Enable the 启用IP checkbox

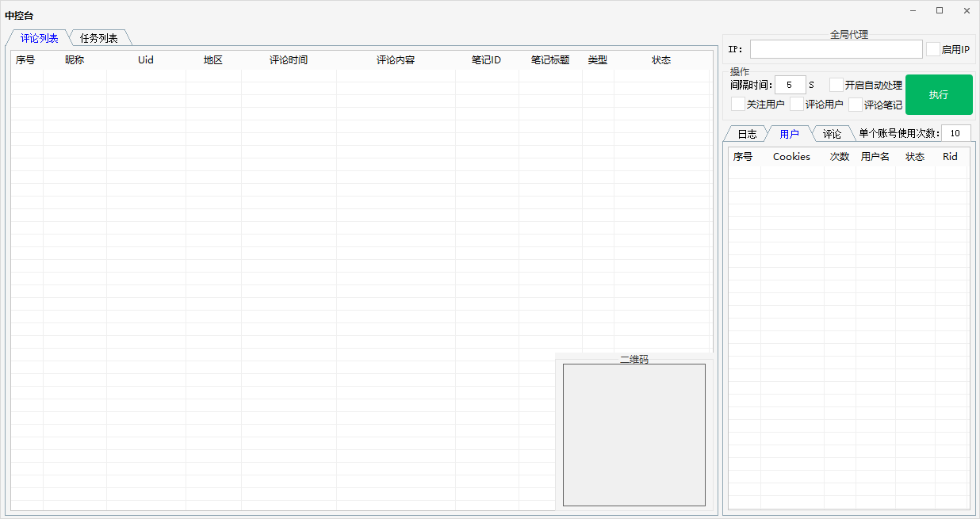coord(933,49)
